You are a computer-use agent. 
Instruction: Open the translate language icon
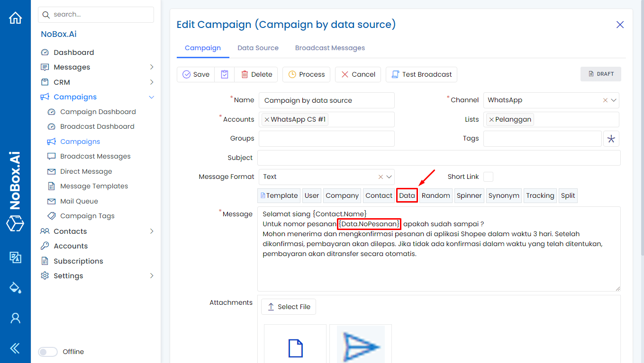click(x=15, y=257)
